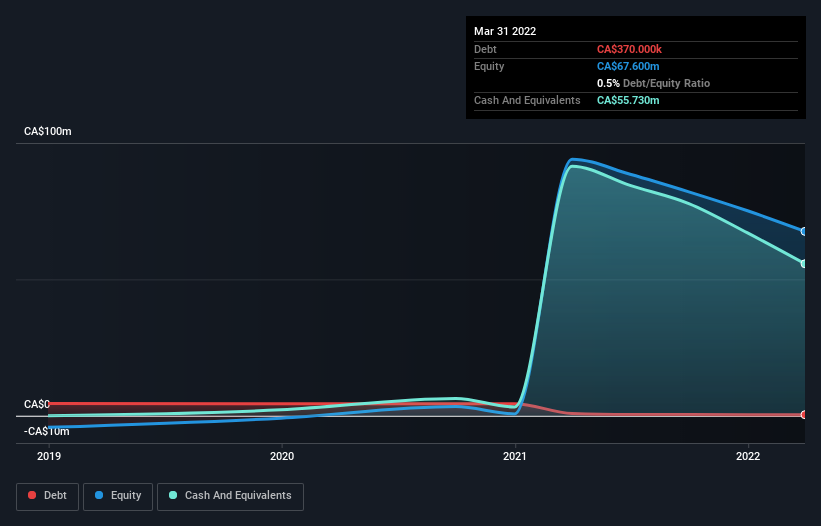This screenshot has width=821, height=526.
Task: Click the CA$0 y-axis label
Action: (x=37, y=405)
